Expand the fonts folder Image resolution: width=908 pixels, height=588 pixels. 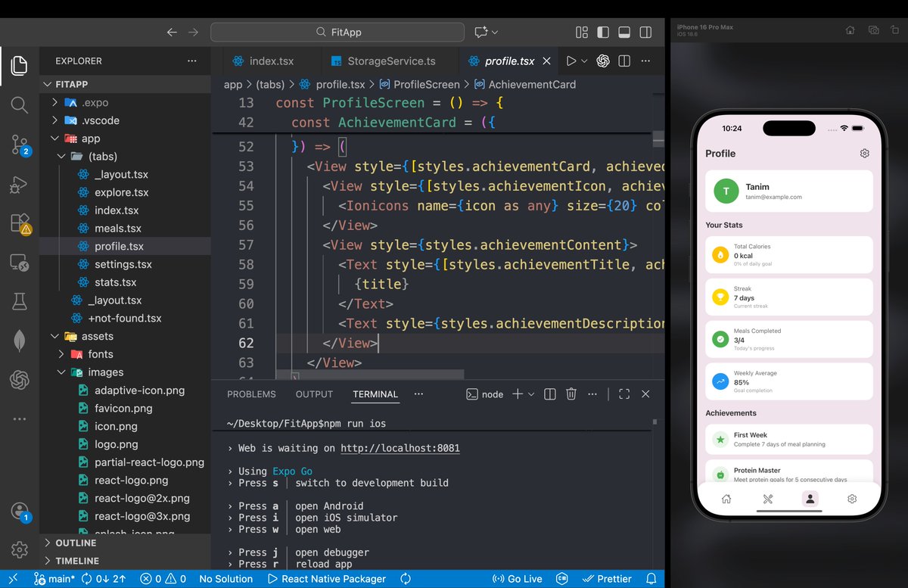[126, 354]
